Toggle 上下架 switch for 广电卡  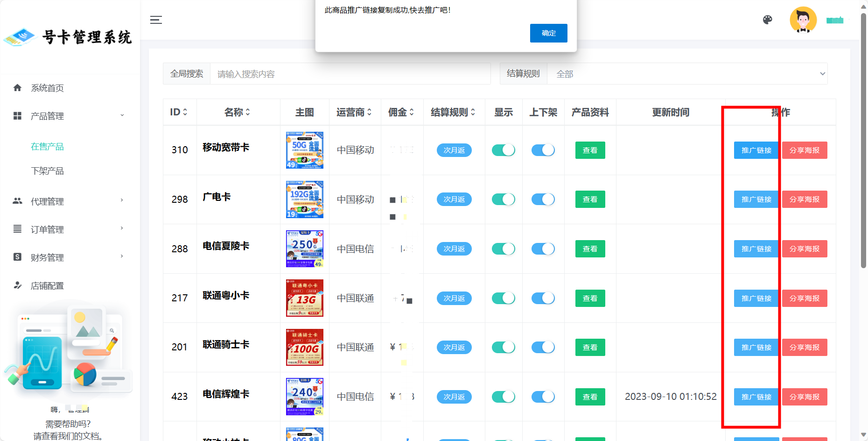(x=543, y=199)
